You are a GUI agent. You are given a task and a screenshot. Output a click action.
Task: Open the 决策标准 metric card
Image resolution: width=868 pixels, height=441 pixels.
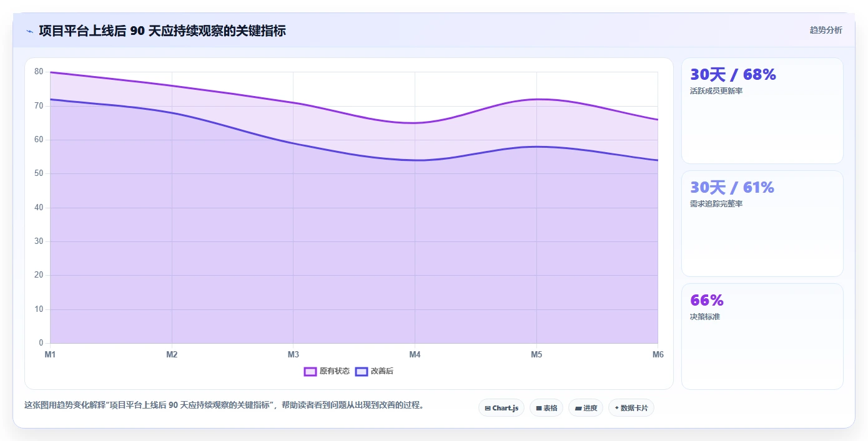click(762, 337)
